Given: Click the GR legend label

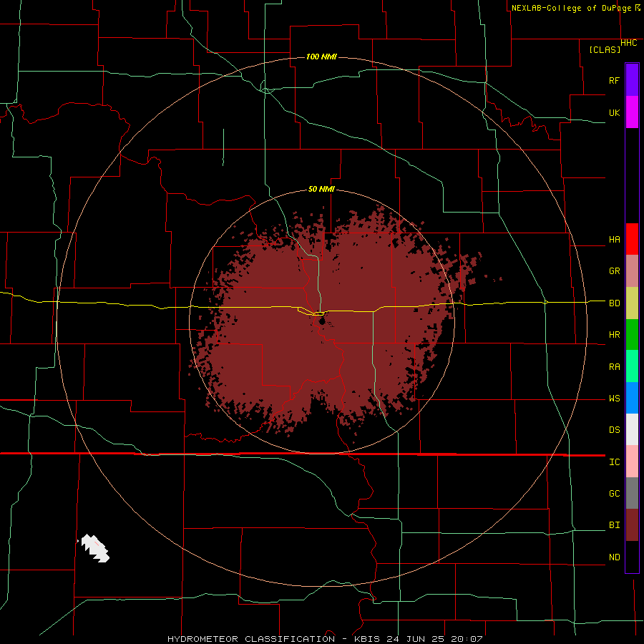Looking at the screenshot, I should point(614,271).
